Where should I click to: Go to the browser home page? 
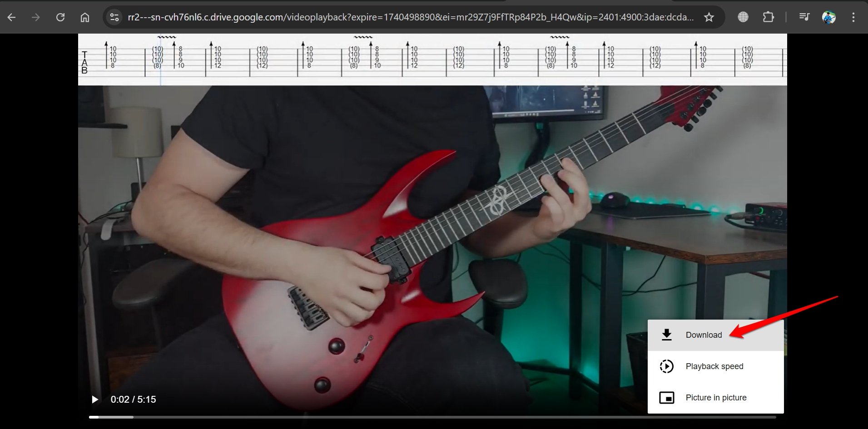point(85,17)
